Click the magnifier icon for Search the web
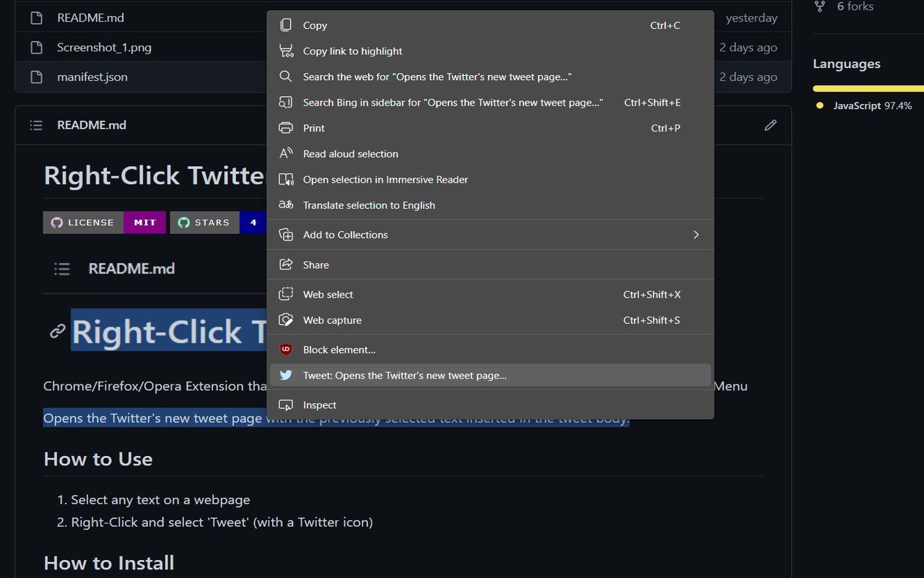Screen dimensions: 924x578 (286, 77)
